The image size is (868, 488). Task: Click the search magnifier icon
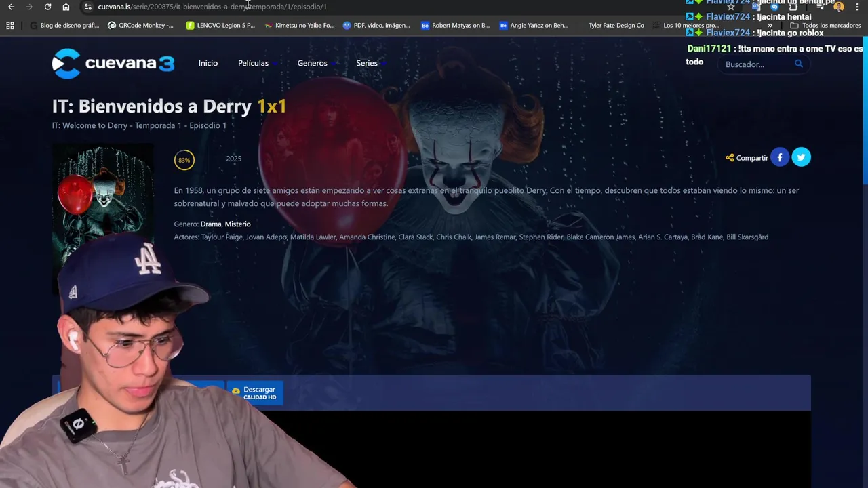pos(799,64)
